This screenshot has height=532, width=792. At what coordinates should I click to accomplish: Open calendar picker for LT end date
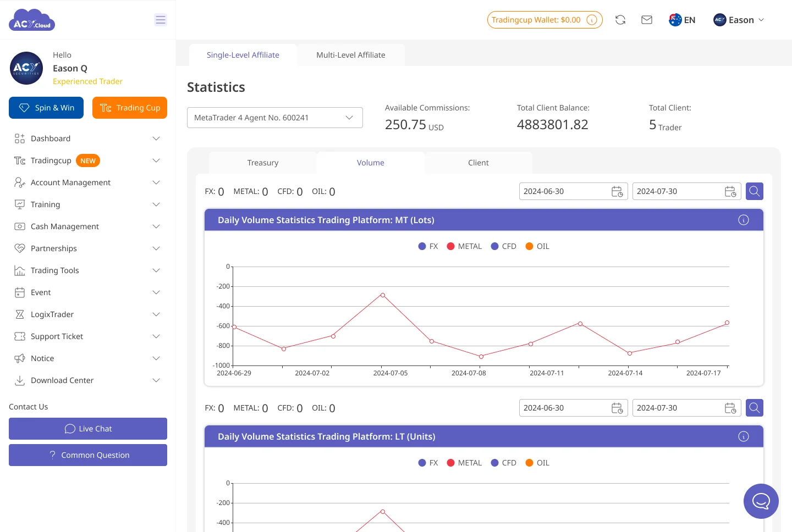(730, 408)
